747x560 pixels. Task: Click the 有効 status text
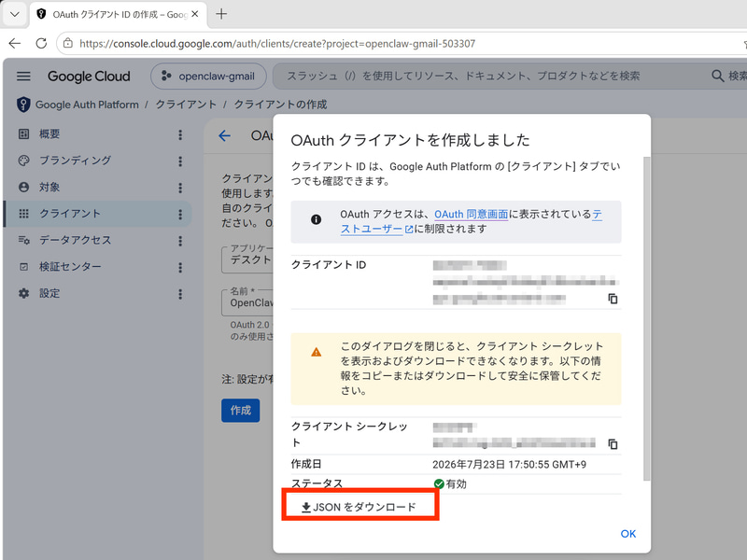tap(457, 484)
